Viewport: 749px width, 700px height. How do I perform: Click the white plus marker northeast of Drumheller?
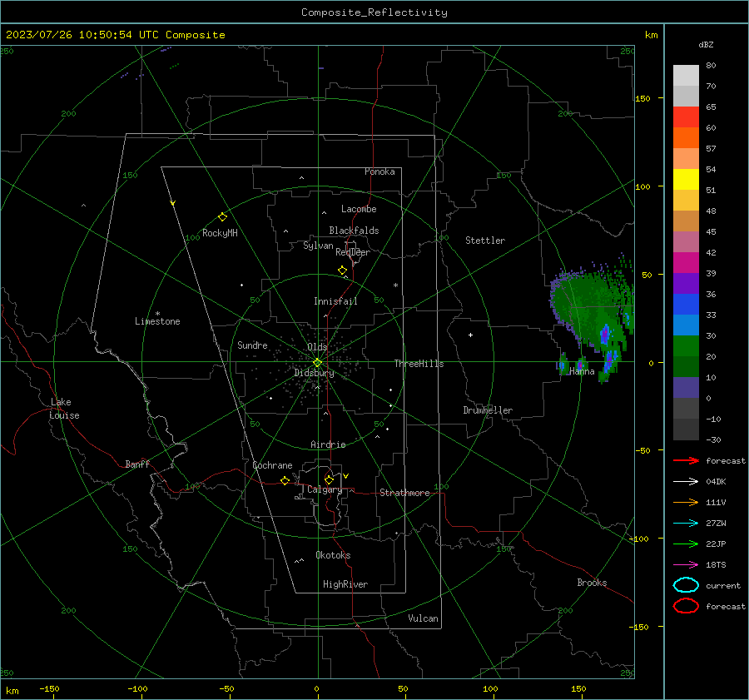470,335
